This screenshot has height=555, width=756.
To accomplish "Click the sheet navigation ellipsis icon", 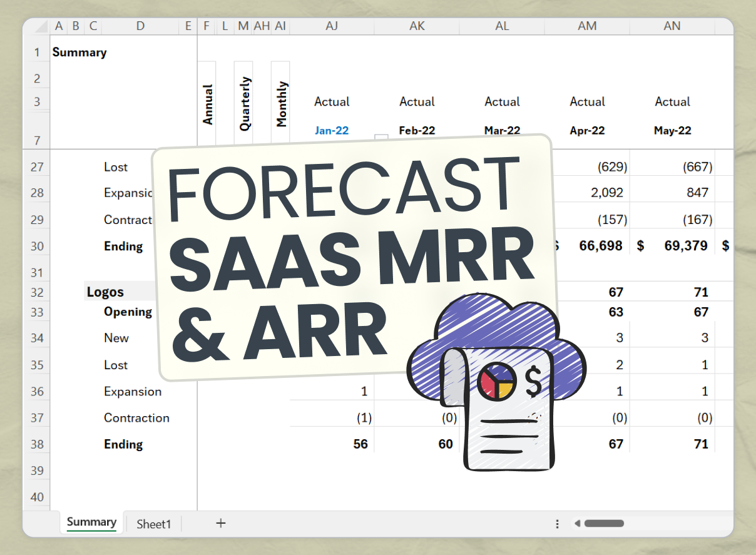I will coord(557,523).
